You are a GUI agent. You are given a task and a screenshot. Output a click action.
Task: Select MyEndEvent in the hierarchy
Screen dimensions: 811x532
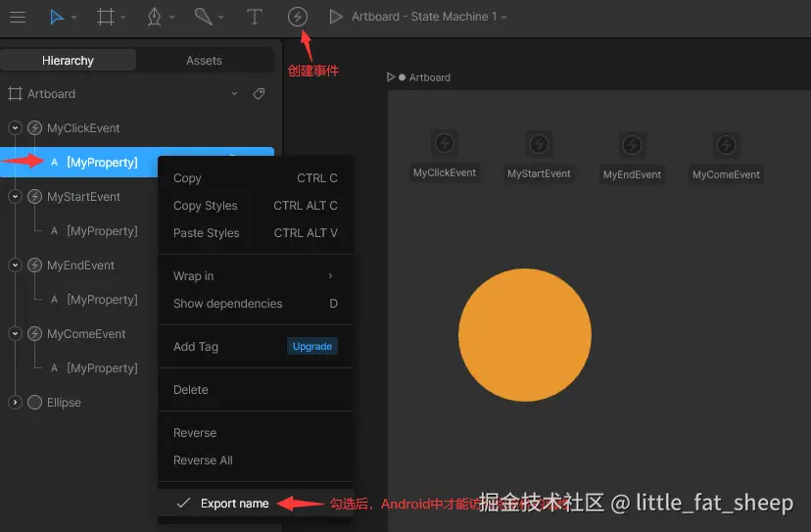click(x=80, y=265)
